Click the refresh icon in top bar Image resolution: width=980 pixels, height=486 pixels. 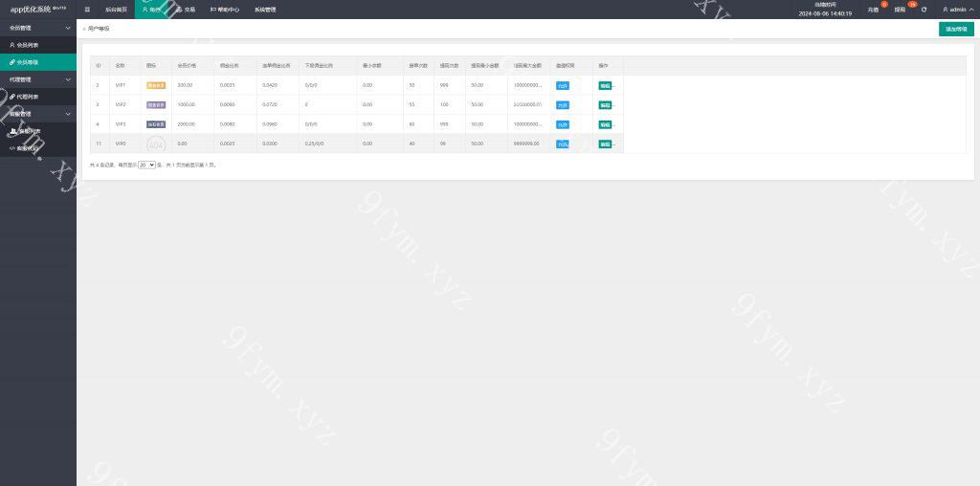(924, 10)
